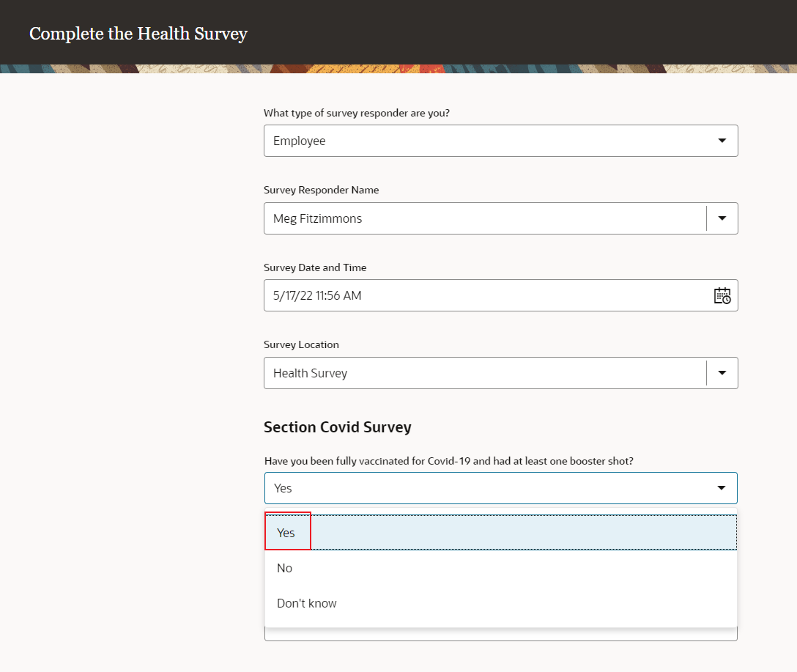
Task: Click the vaccination question dropdown arrow
Action: 722,487
